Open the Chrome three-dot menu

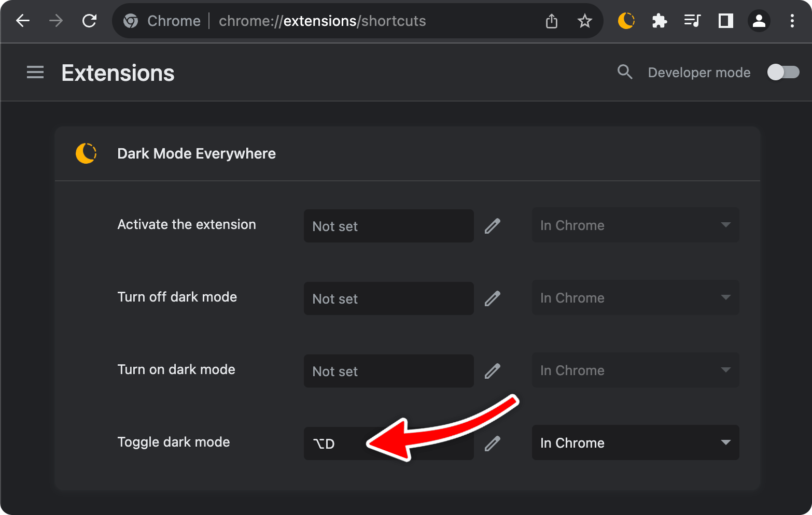pyautogui.click(x=792, y=21)
